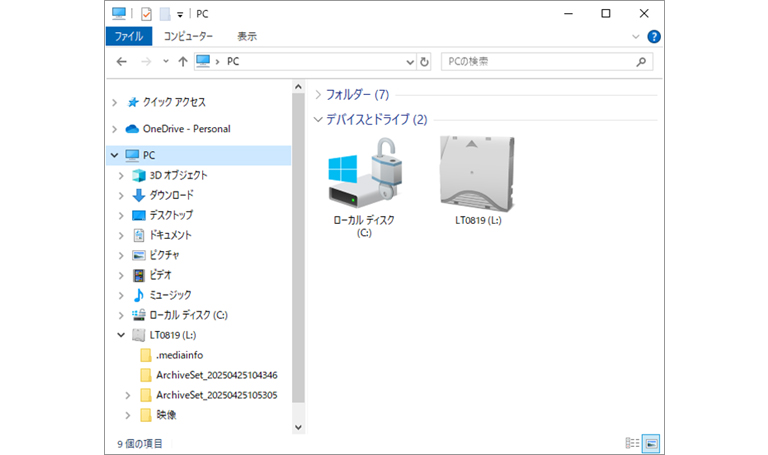The image size is (768, 455).
Task: Minimize the PC window
Action: coord(568,14)
